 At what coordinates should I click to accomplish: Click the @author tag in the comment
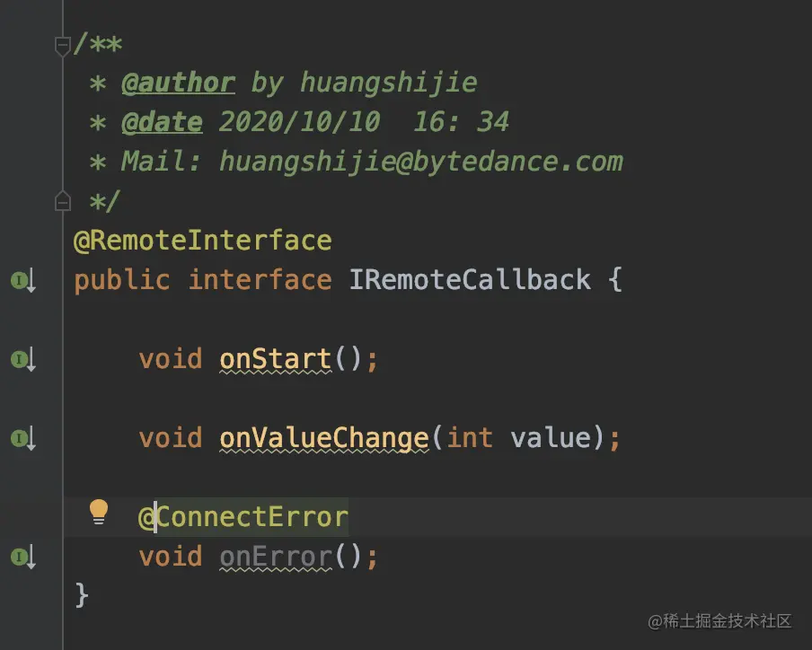tap(178, 83)
